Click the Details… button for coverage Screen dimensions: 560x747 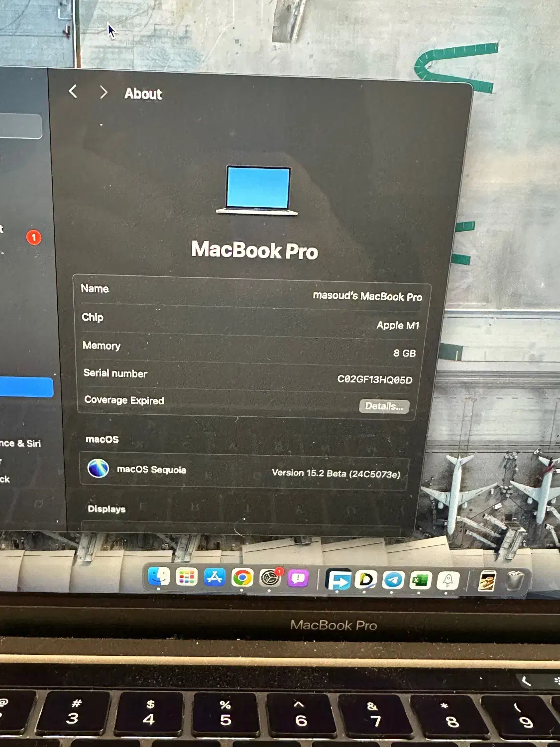pos(384,406)
